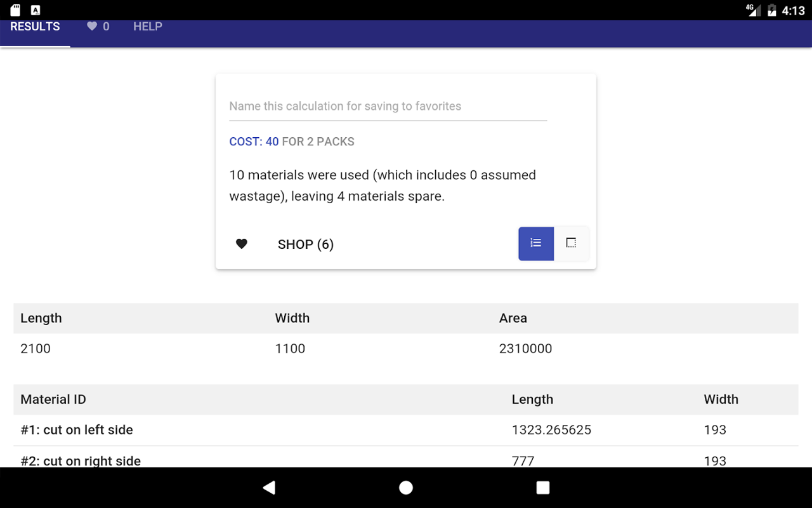Select the Results tab
Image resolution: width=812 pixels, height=508 pixels.
click(x=36, y=27)
